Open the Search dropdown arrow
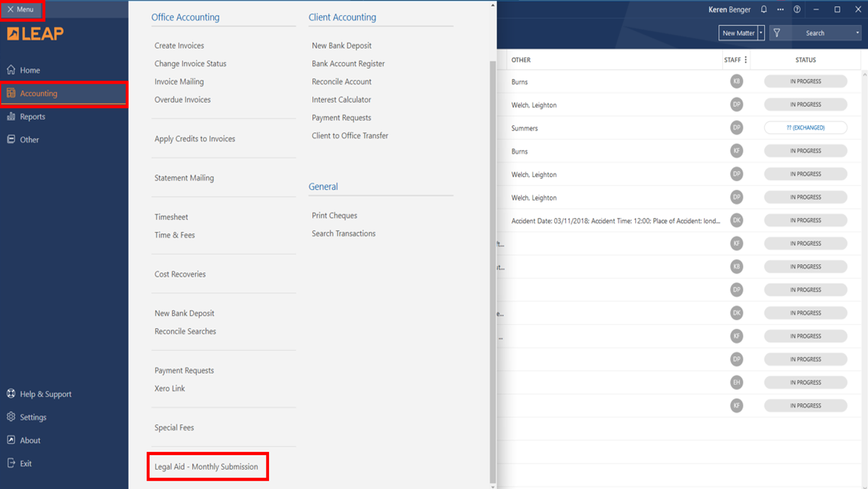Image resolution: width=868 pixels, height=489 pixels. [857, 33]
